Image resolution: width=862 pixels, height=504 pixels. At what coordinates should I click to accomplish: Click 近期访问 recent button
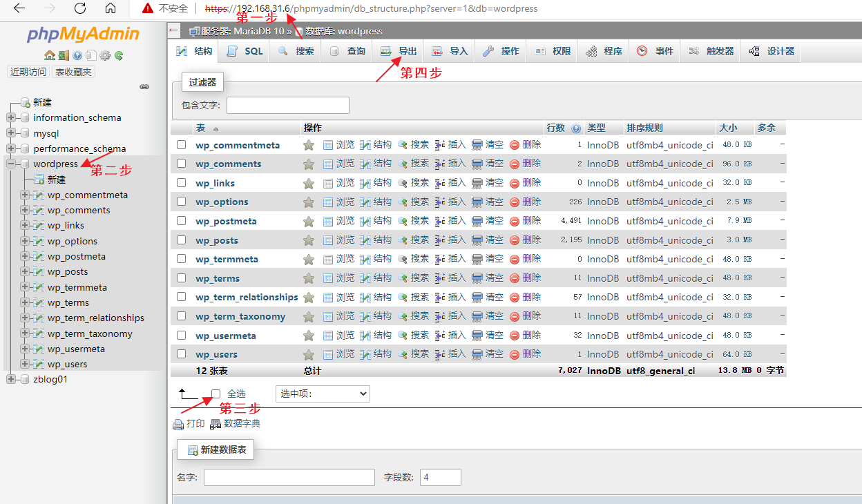[x=28, y=72]
